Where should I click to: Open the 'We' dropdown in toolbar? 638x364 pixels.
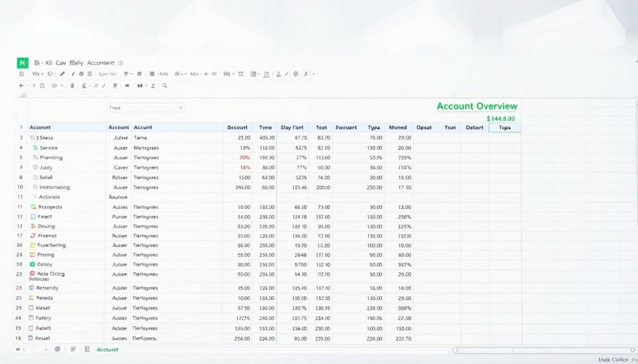[38, 74]
